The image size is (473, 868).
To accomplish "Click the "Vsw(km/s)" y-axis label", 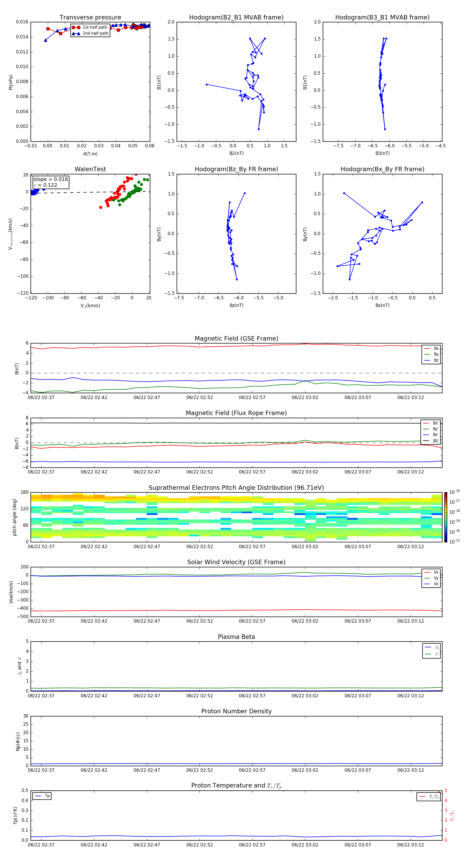I will click(x=11, y=592).
